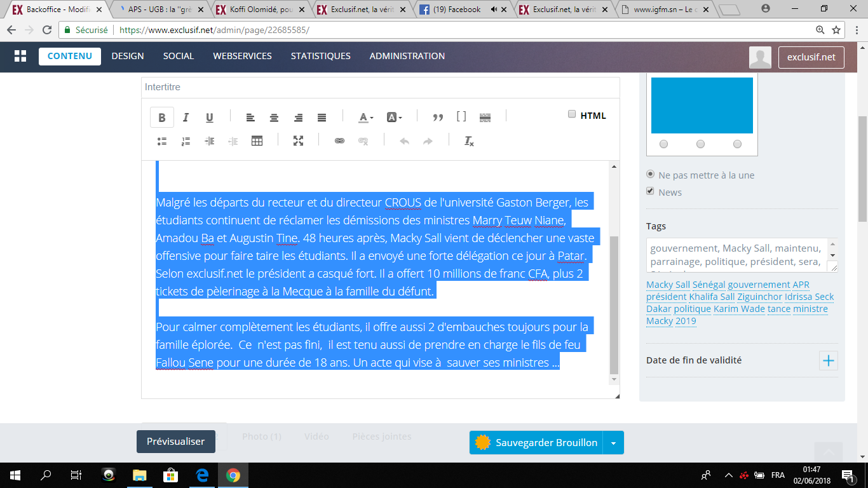Open the STATISTIQUES menu
This screenshot has height=488, width=868.
point(320,56)
